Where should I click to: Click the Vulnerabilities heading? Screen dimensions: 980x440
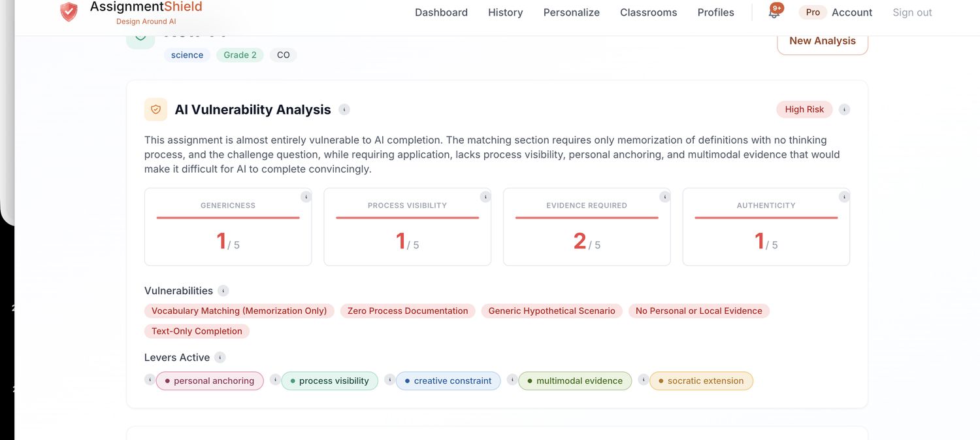click(178, 291)
